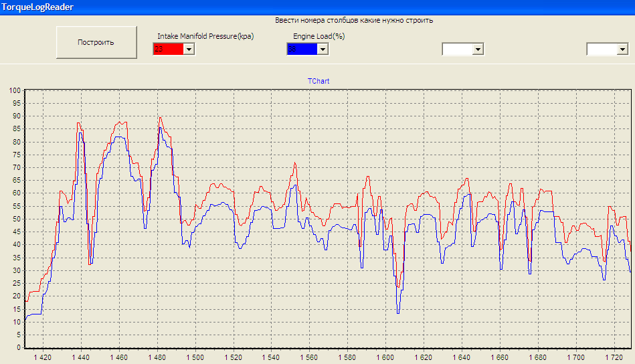The width and height of the screenshot is (635, 364).
Task: Click the blue column number field
Action: [302, 49]
